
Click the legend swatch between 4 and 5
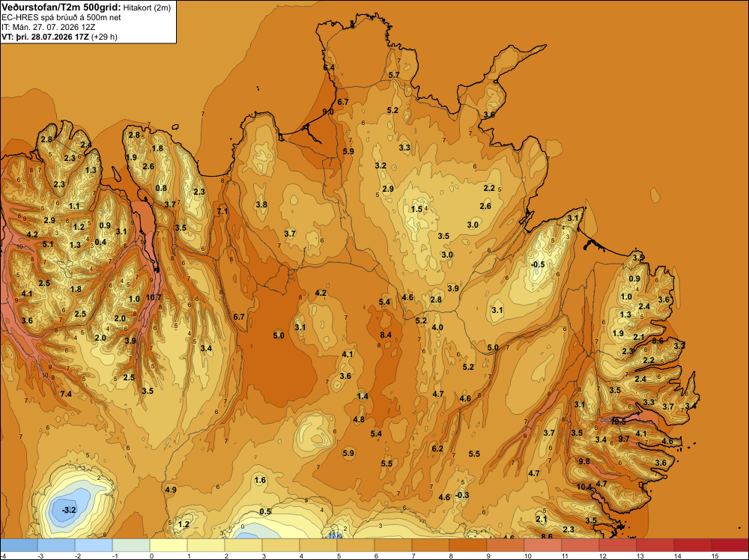pos(318,545)
